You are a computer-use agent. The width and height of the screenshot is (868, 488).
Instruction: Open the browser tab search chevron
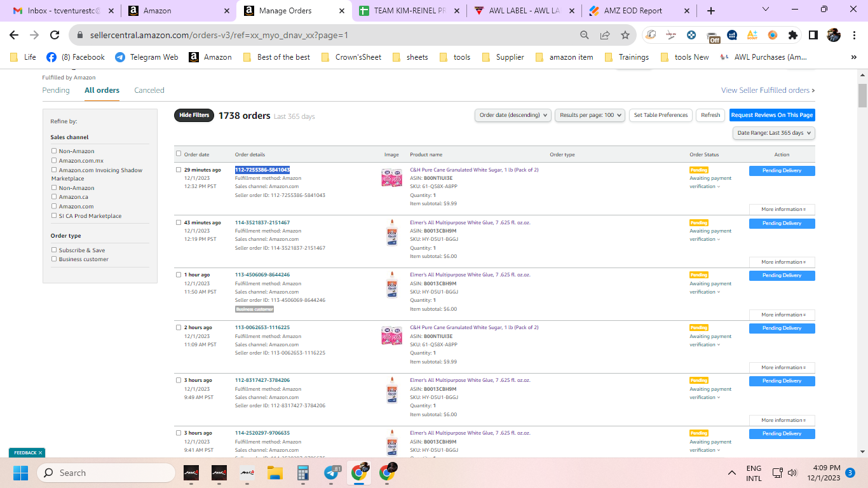click(765, 10)
